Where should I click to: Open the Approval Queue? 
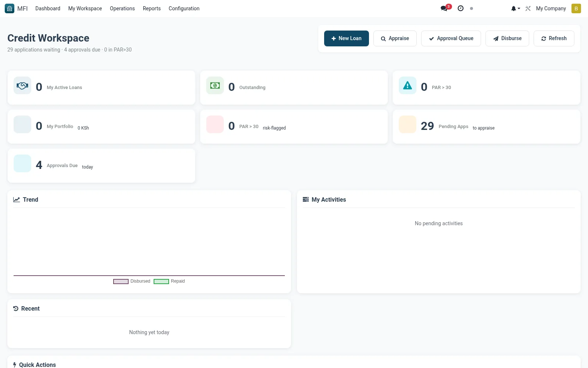pos(451,38)
